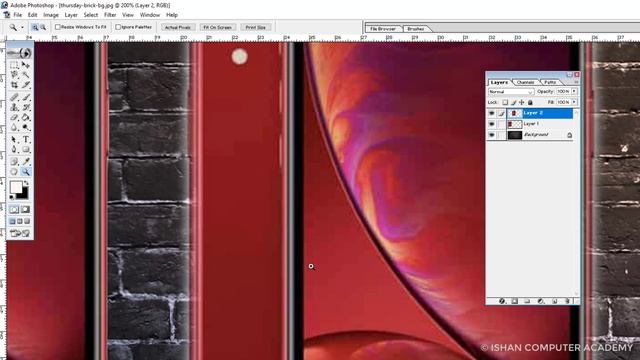Click the foreground color swatch

(16, 187)
